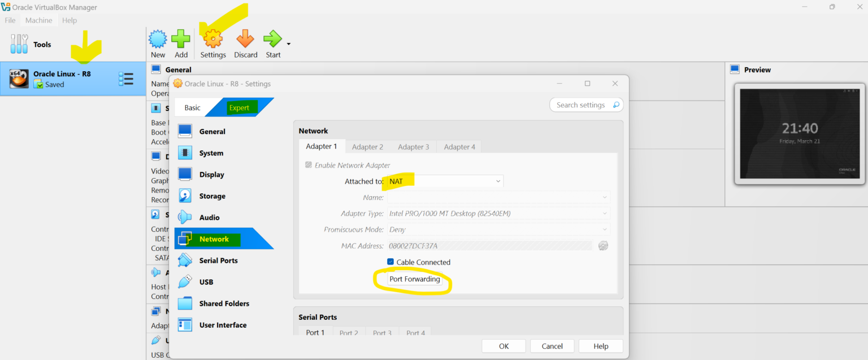This screenshot has width=868, height=360.
Task: Click inside the Search settings field
Action: coord(582,105)
